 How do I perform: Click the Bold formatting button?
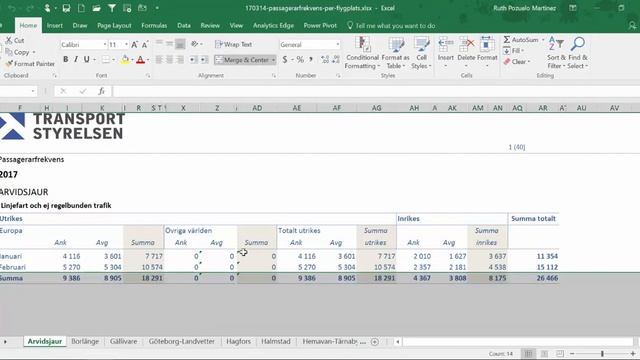66,60
